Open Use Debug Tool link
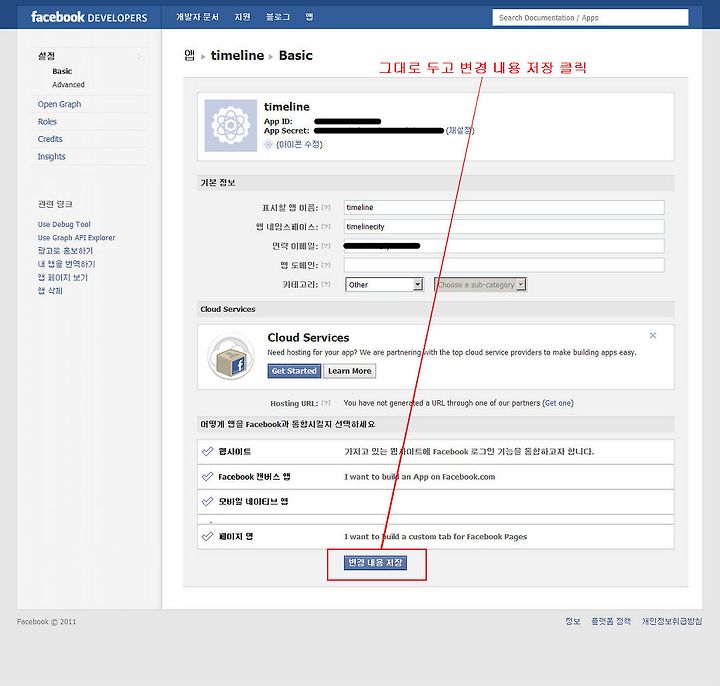This screenshot has height=686, width=720. click(x=64, y=225)
